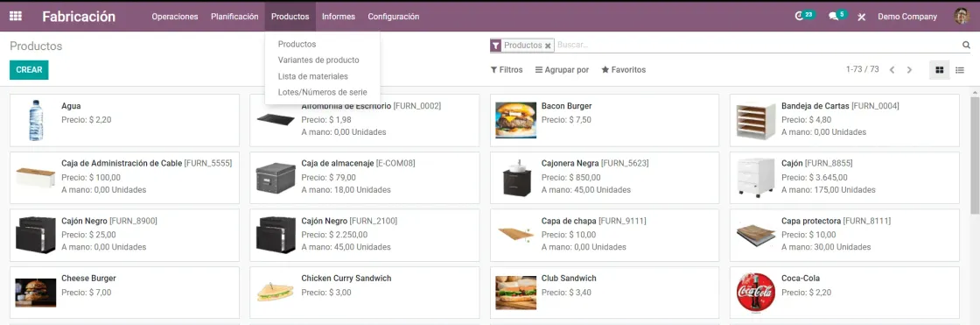This screenshot has height=325, width=980.
Task: Click the CREAR button
Action: point(29,70)
